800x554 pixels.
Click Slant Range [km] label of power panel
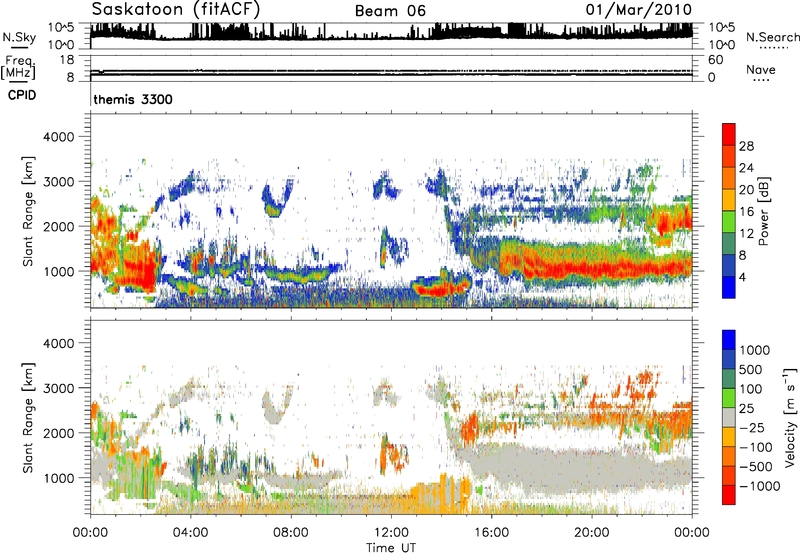click(28, 211)
